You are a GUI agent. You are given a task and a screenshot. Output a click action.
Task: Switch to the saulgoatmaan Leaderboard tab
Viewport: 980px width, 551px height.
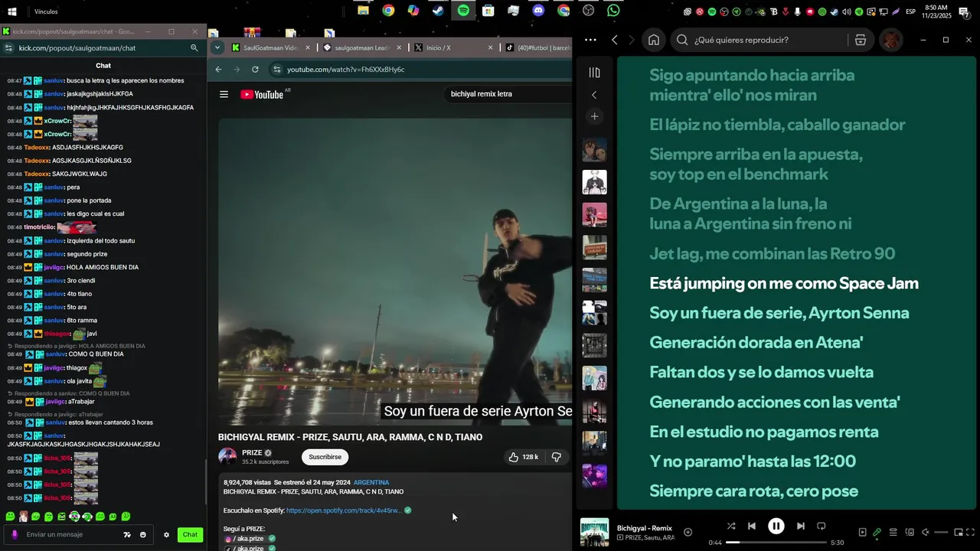tap(361, 47)
